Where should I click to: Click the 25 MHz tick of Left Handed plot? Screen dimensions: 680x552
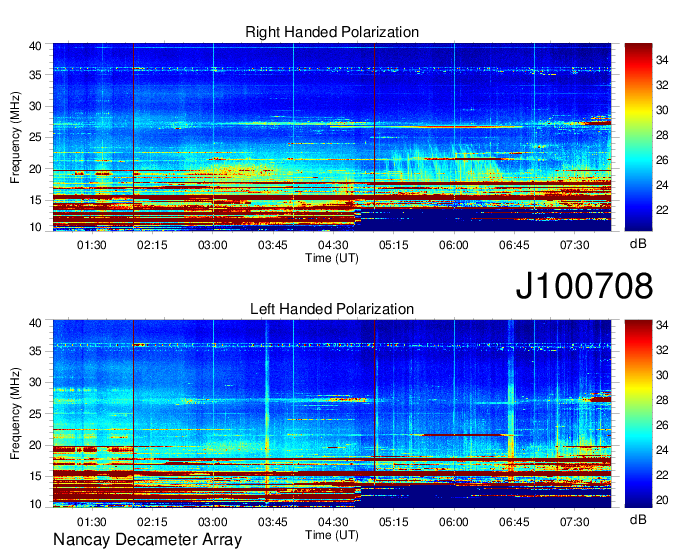[x=35, y=414]
